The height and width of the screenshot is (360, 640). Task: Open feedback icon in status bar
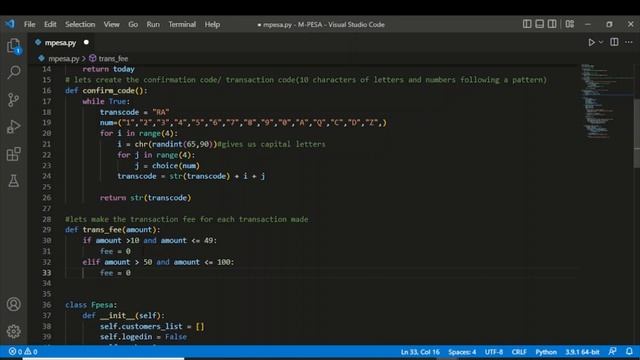[x=612, y=351]
